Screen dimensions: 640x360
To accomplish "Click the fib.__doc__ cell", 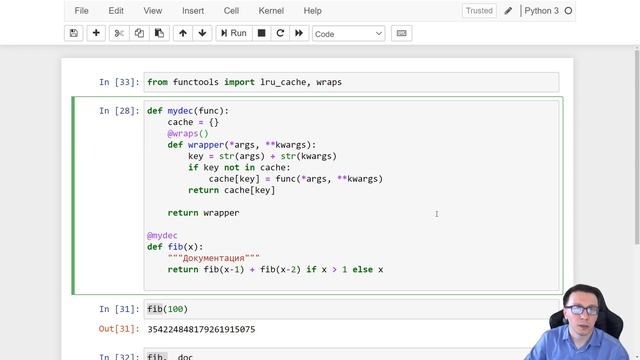I will pos(351,355).
